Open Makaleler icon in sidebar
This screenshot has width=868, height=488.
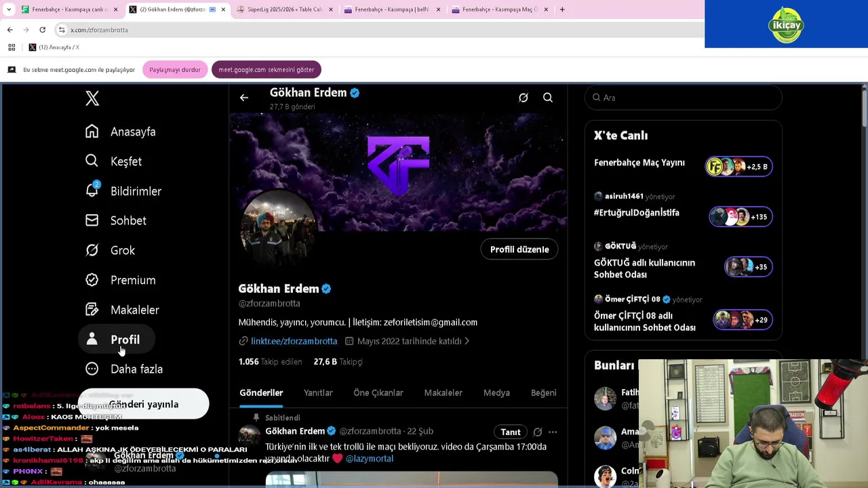[x=92, y=310]
